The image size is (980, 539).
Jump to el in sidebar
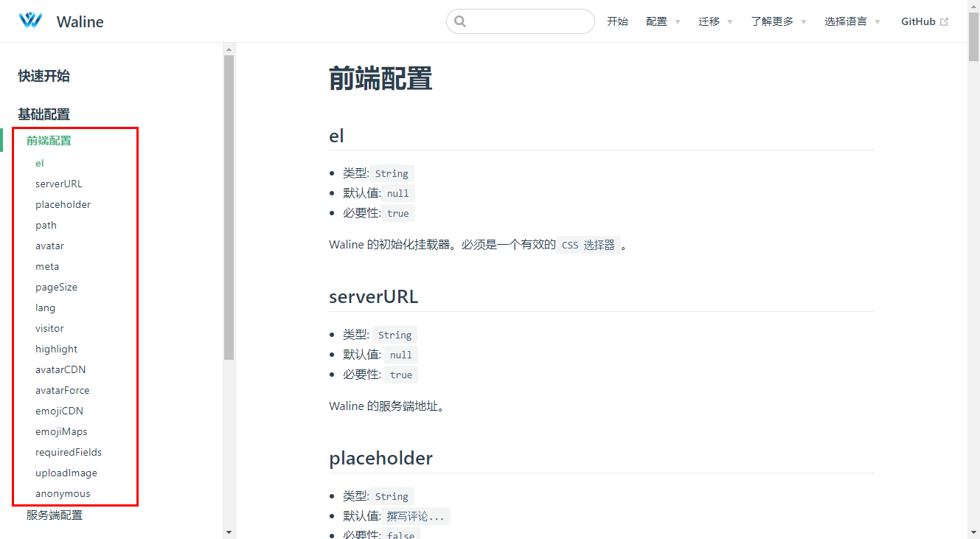[40, 163]
